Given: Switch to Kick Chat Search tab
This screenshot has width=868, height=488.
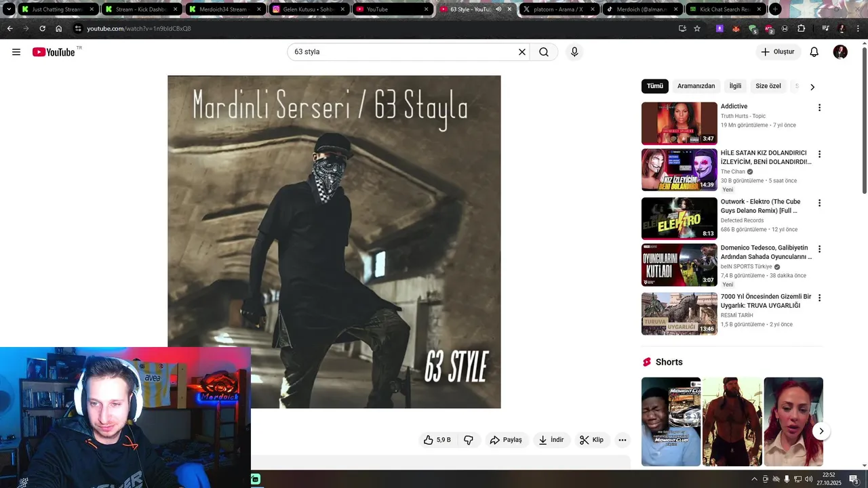Looking at the screenshot, I should pos(726,9).
